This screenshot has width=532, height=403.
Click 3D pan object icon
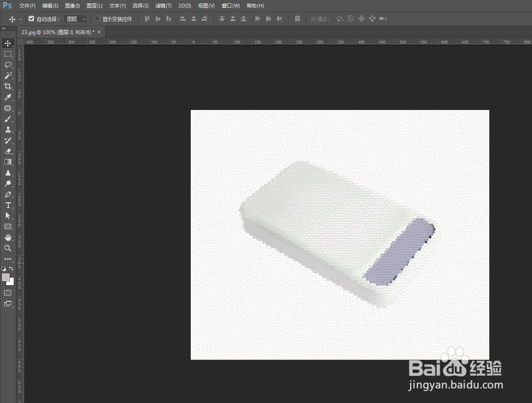[x=362, y=19]
